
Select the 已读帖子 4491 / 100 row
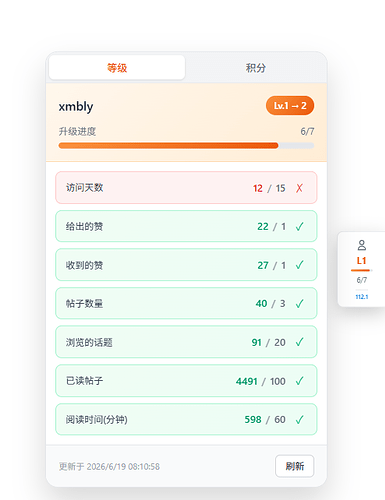coord(186,381)
